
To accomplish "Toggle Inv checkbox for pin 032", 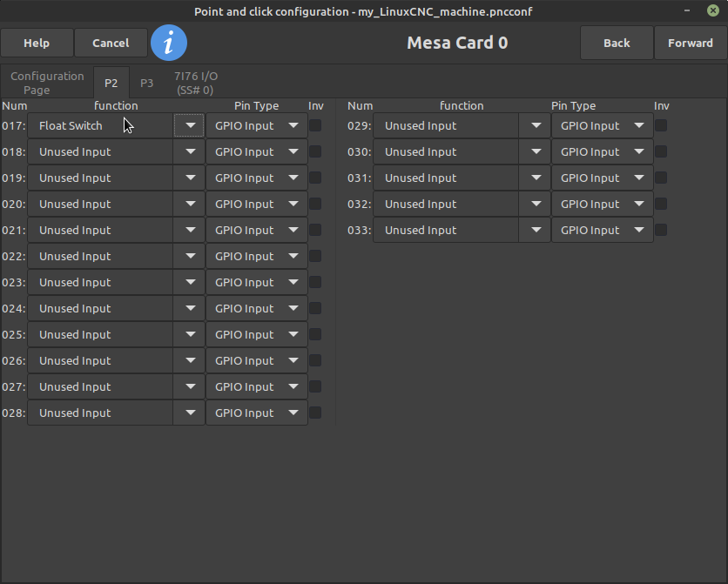I will click(x=661, y=204).
